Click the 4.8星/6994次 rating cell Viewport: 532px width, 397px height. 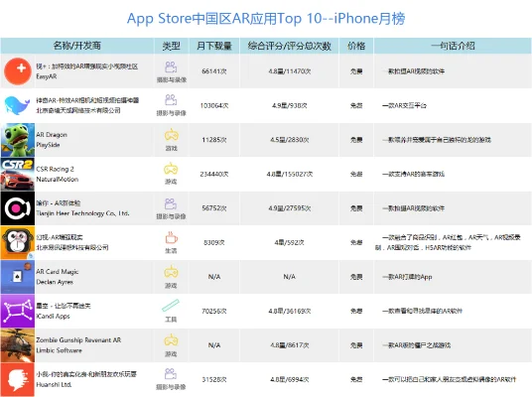(x=290, y=379)
